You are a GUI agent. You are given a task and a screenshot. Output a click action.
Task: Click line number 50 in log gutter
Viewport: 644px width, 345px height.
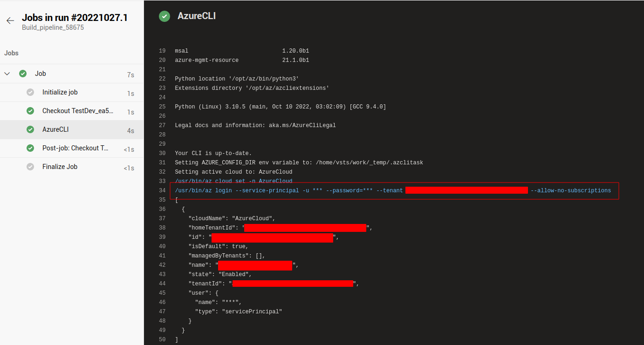coord(162,339)
